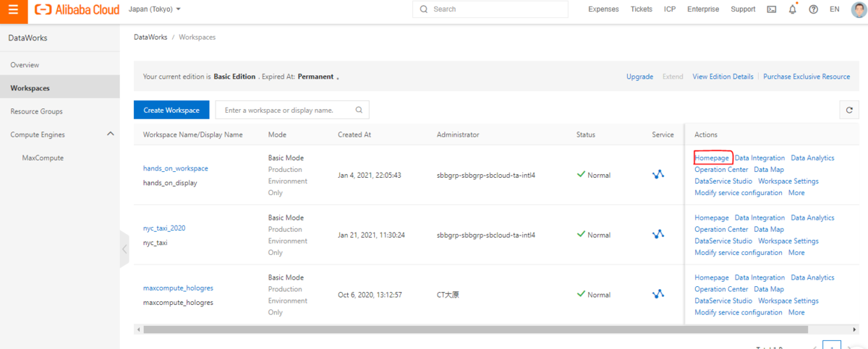Open Data Analytics for nyc_taxi_2020
Image resolution: width=868 pixels, height=349 pixels.
pos(812,217)
